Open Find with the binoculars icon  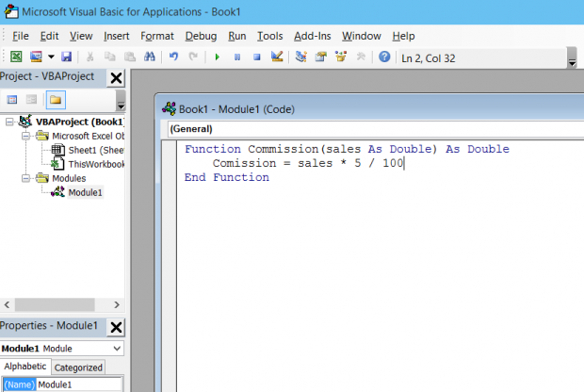[x=150, y=57]
